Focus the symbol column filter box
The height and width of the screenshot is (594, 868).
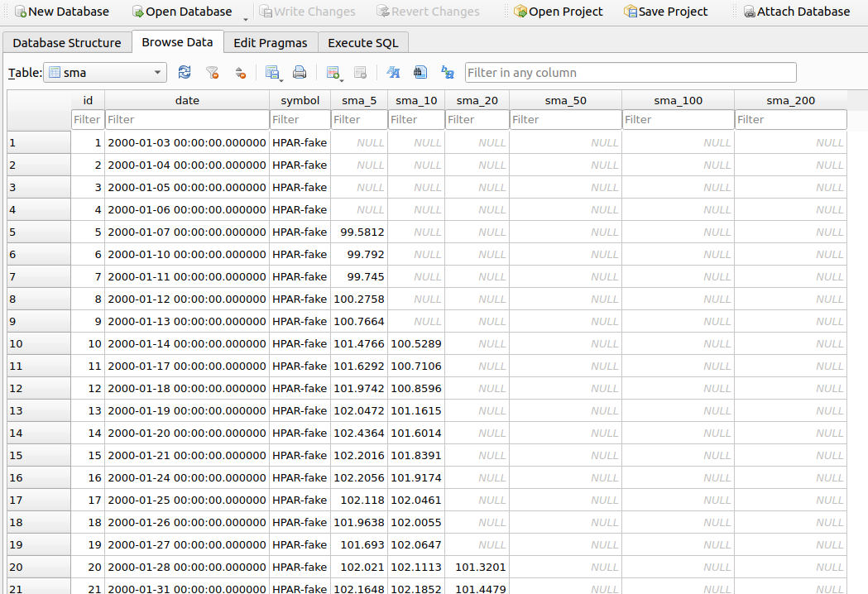click(x=300, y=120)
